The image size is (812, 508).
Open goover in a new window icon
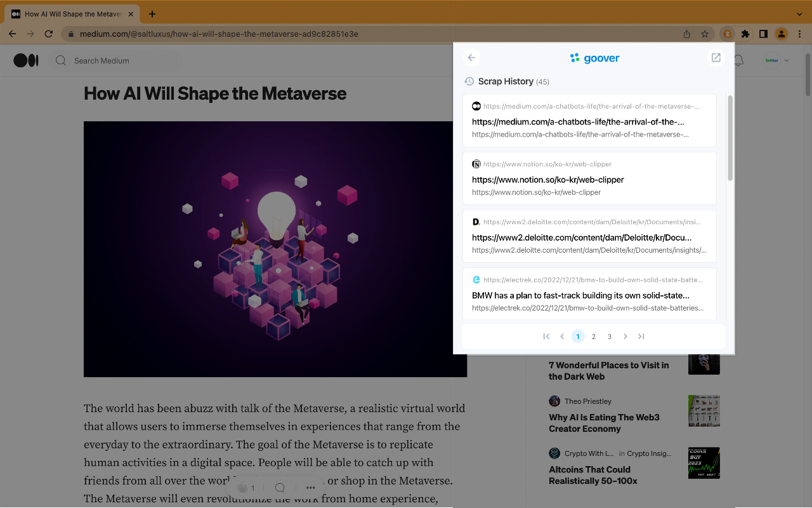pos(716,58)
